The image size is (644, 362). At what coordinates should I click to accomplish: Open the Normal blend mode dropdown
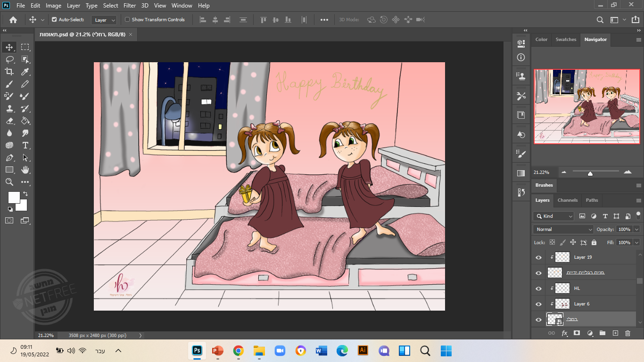pyautogui.click(x=563, y=230)
